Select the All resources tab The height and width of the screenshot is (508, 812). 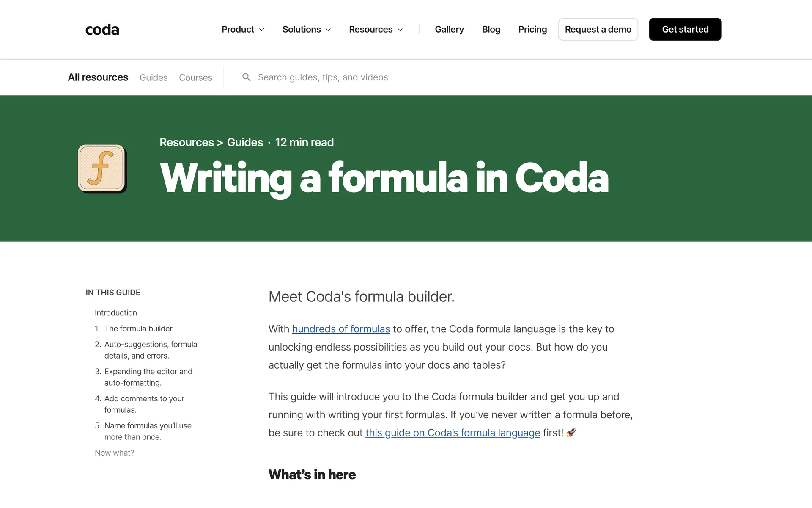tap(98, 77)
